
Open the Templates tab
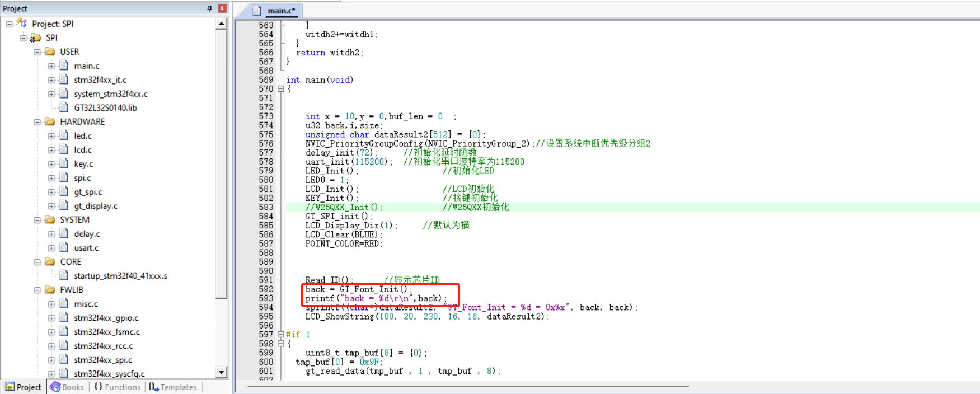pyautogui.click(x=174, y=387)
